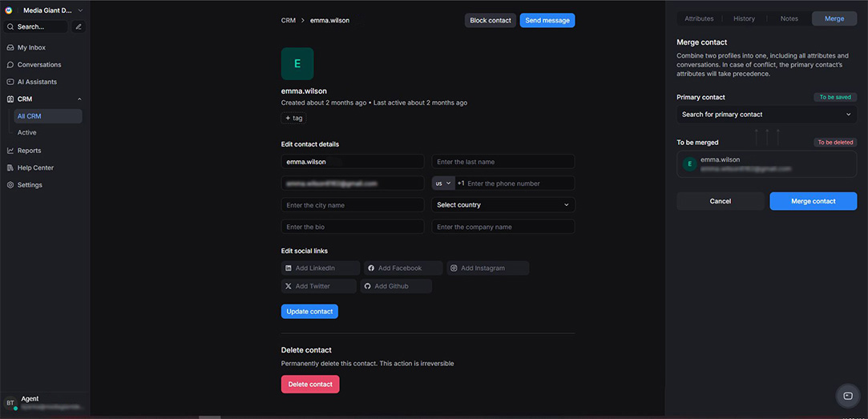Click the compose new conversation pencil icon
This screenshot has height=419, width=868.
[x=79, y=26]
